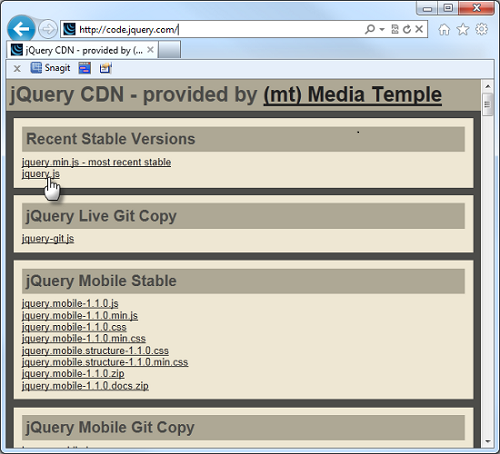Open jquery.mobile-1.1.0.min.js link
The height and width of the screenshot is (454, 500).
pyautogui.click(x=80, y=315)
